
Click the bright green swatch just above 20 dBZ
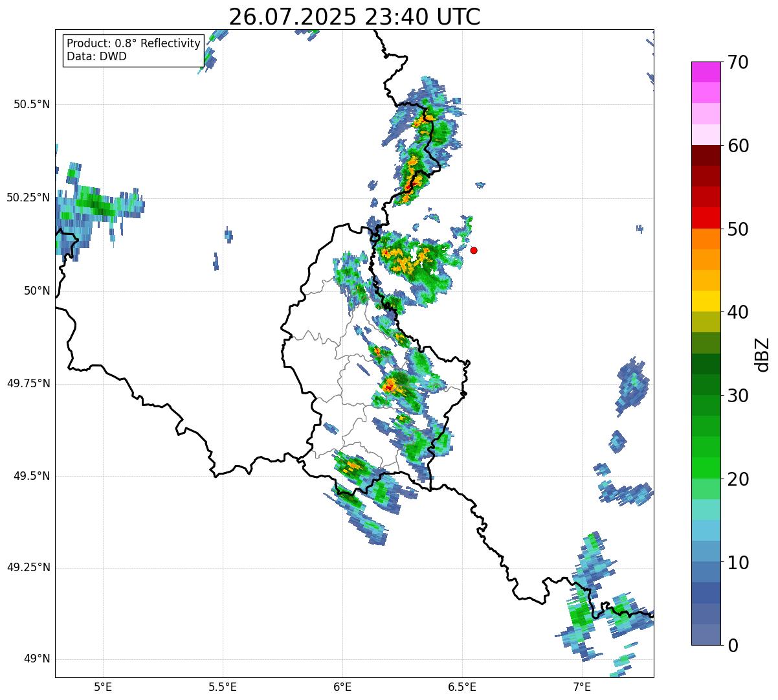coord(706,468)
